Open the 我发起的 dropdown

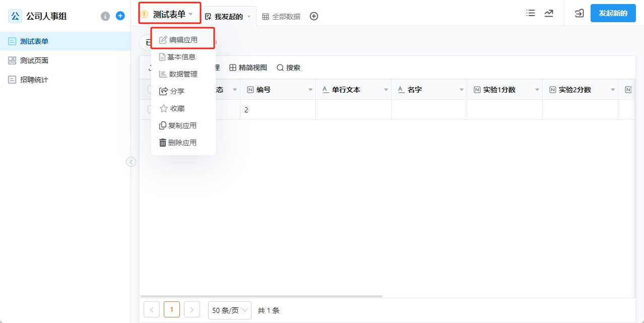227,16
